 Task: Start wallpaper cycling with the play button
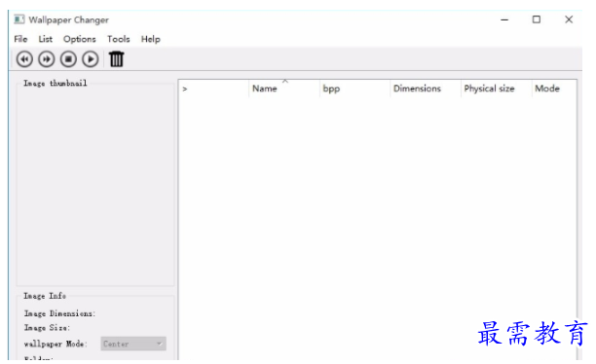(91, 59)
